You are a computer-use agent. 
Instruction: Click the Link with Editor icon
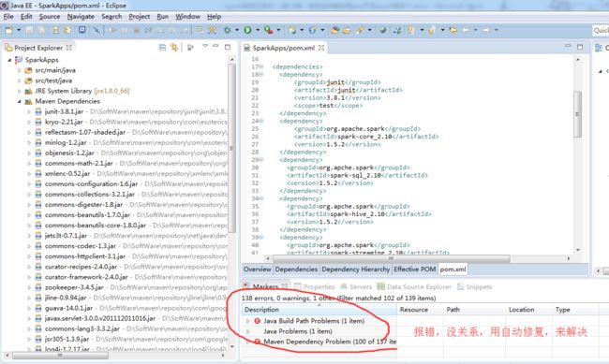pos(174,48)
